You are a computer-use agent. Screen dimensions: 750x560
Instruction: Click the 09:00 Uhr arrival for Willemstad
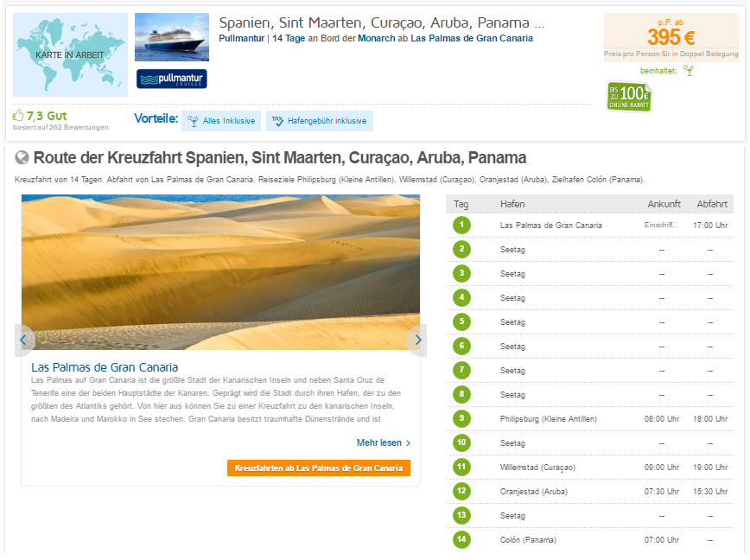(662, 468)
